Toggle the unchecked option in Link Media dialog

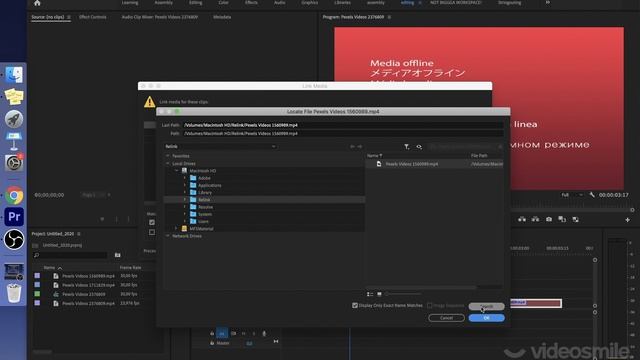pyautogui.click(x=152, y=232)
